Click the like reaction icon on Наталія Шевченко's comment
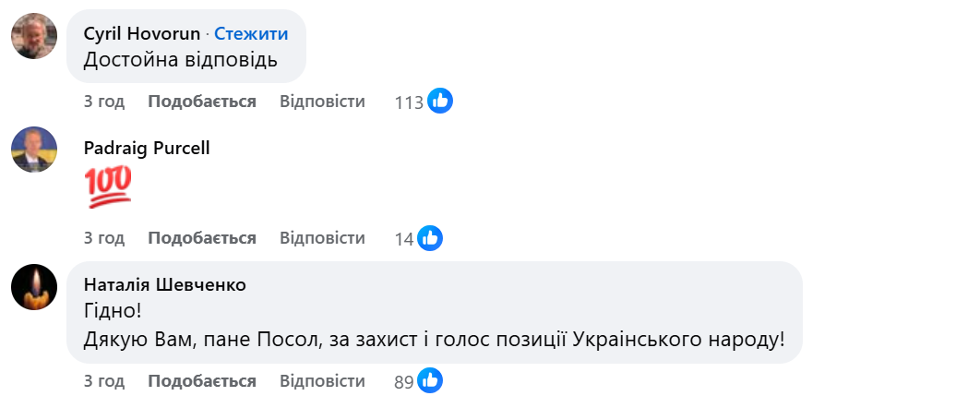This screenshot has width=980, height=396. click(x=430, y=380)
